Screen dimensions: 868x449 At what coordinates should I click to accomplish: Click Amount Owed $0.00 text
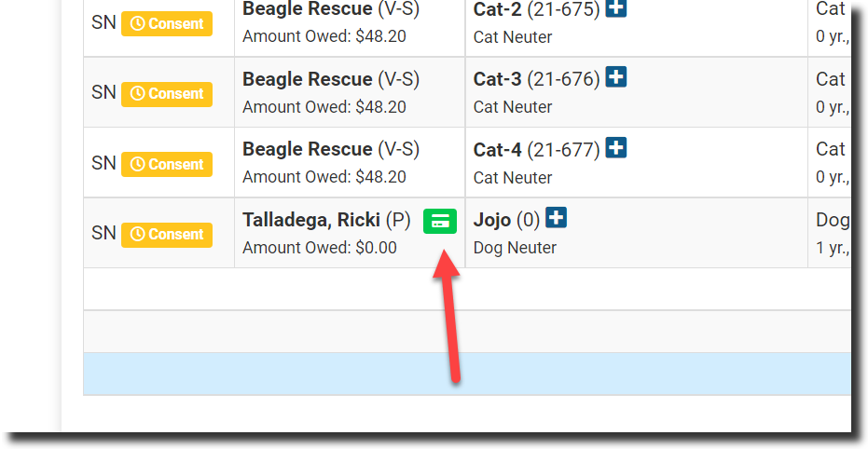pos(319,248)
